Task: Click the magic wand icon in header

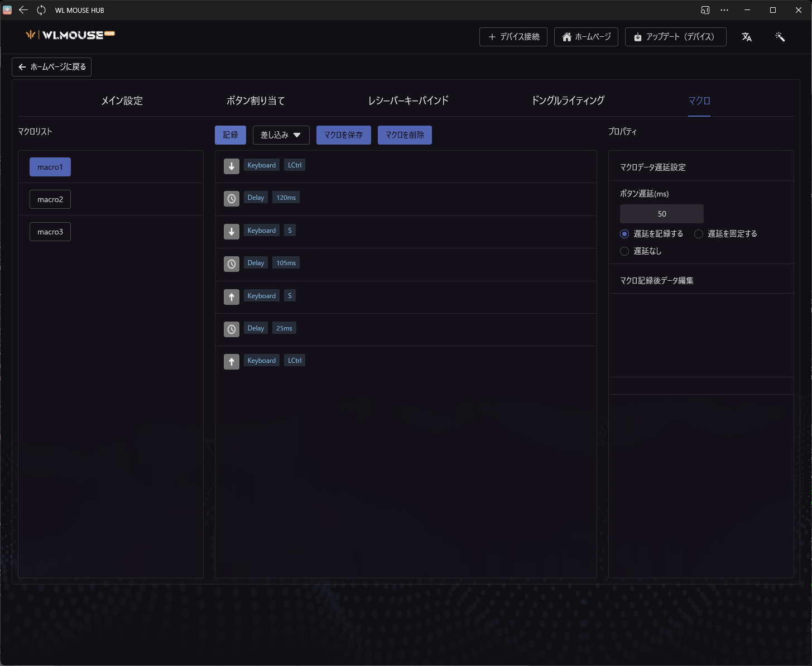Action: [780, 37]
